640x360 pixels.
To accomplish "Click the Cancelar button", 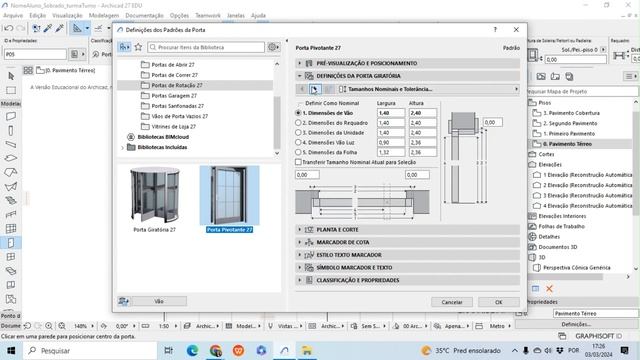I will coord(452,302).
